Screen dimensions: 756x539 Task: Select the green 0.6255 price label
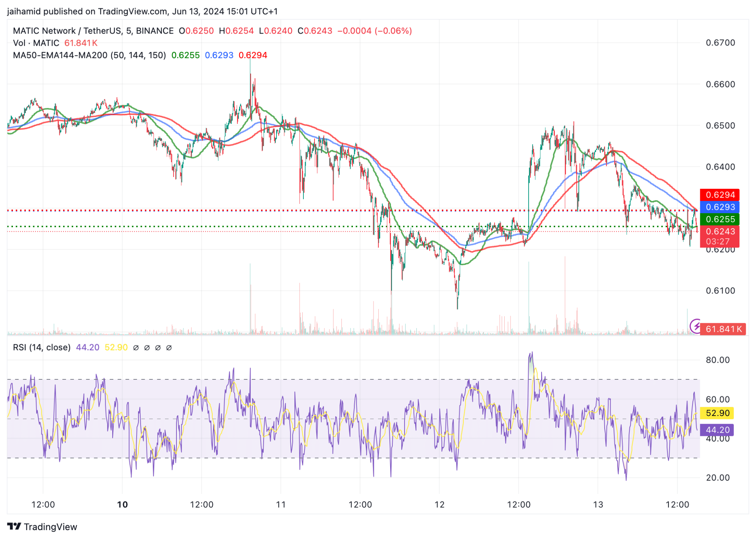(x=719, y=219)
